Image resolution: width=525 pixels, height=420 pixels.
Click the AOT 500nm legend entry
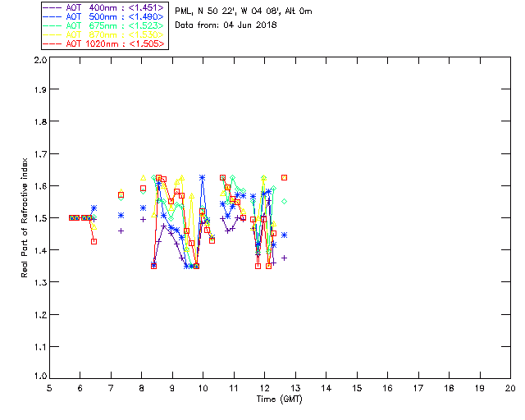tap(103, 16)
